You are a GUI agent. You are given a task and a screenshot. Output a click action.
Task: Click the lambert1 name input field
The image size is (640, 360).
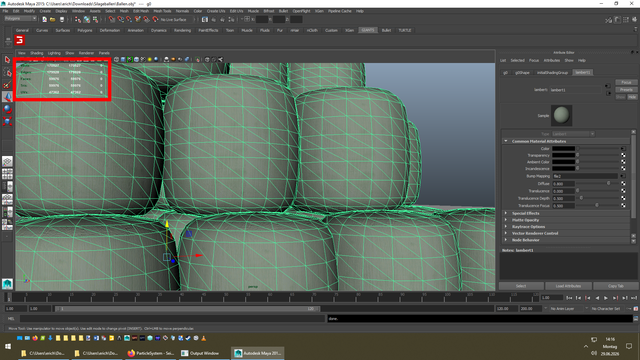pos(576,90)
